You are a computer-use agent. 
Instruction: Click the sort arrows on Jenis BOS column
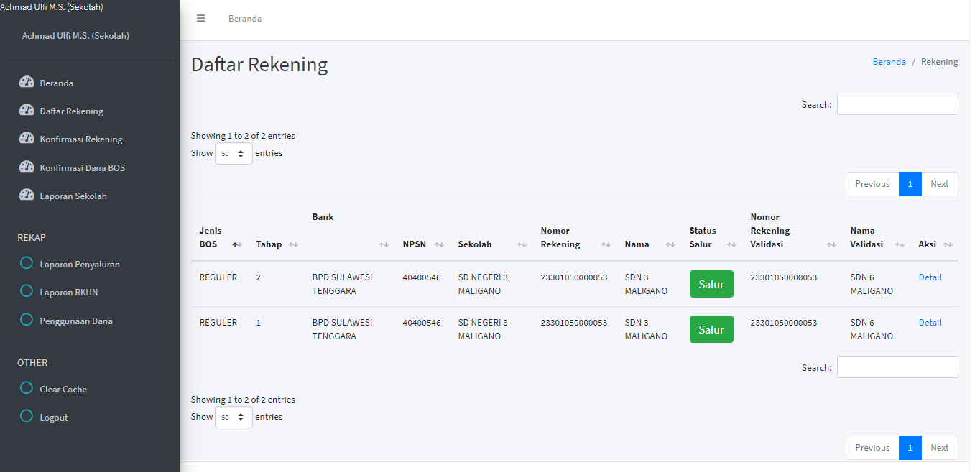pos(237,244)
